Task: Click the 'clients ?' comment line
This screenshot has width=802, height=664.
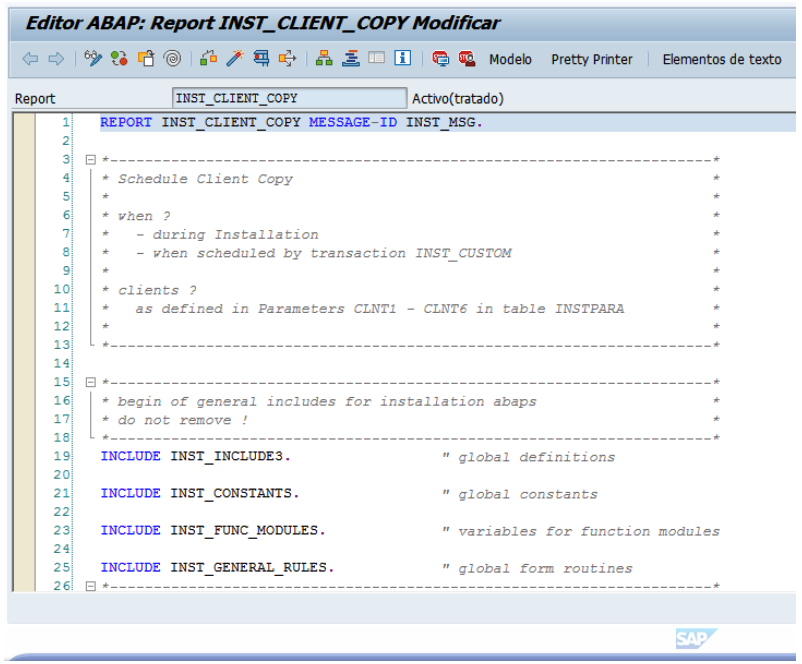Action: click(x=157, y=291)
